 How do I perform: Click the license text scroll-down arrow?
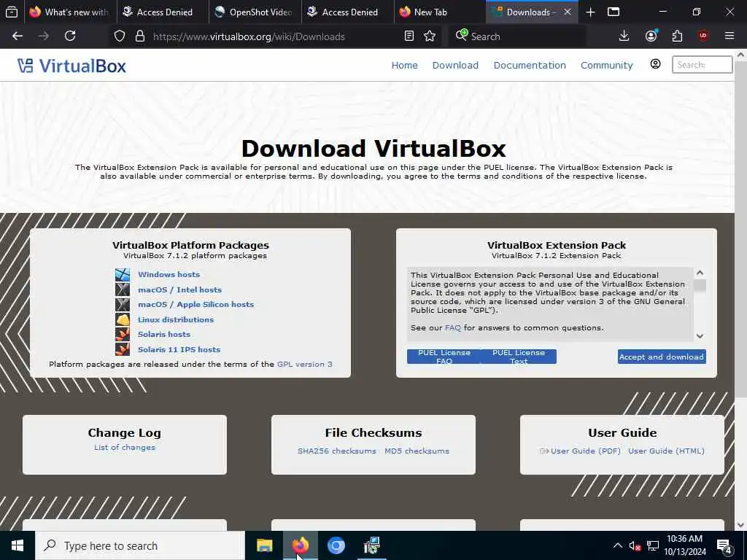pyautogui.click(x=700, y=335)
